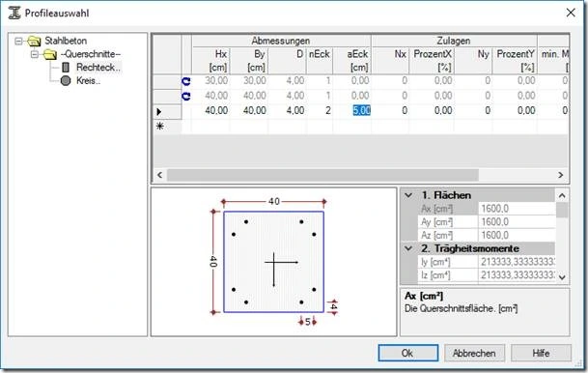Click the Abmessungen column group header
Viewport: 588px width, 373px height.
[281, 41]
